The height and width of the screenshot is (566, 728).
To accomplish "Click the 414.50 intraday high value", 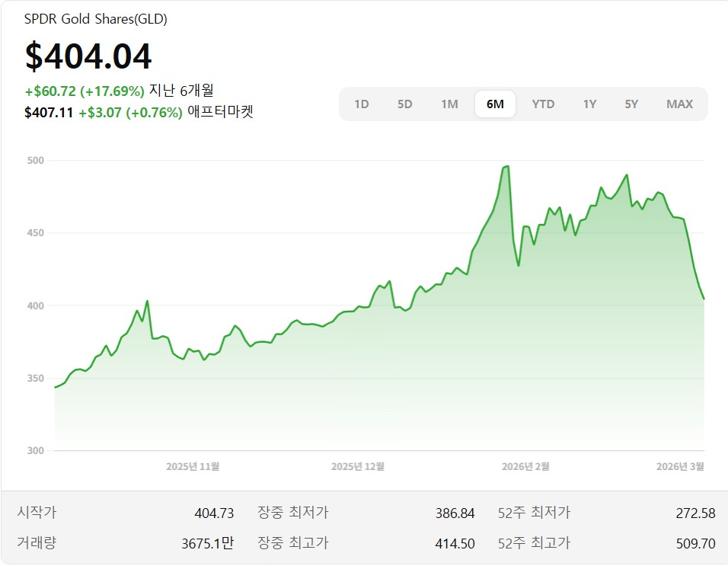I will (455, 543).
